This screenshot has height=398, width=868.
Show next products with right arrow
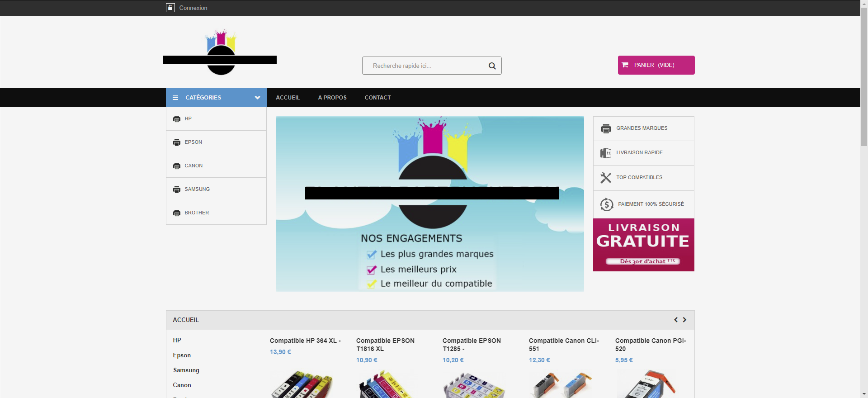pos(684,320)
